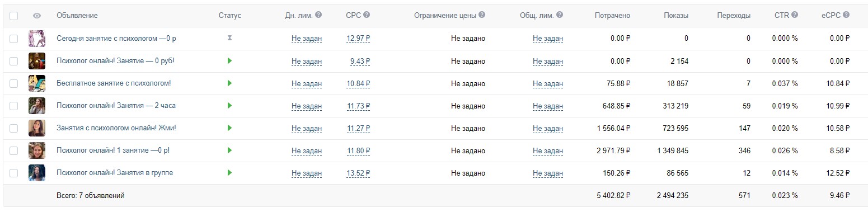The height and width of the screenshot is (212, 868).
Task: Toggle the eye visibility icon in header
Action: (37, 16)
